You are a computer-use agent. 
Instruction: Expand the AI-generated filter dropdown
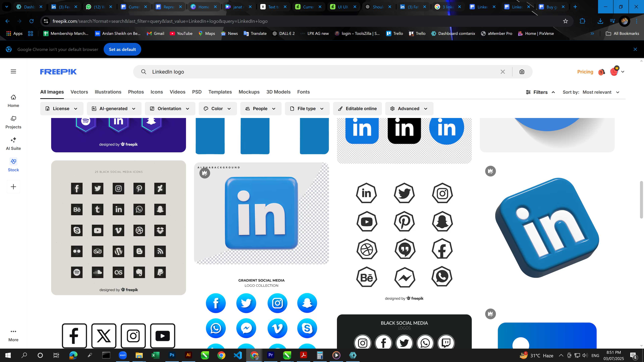point(114,108)
